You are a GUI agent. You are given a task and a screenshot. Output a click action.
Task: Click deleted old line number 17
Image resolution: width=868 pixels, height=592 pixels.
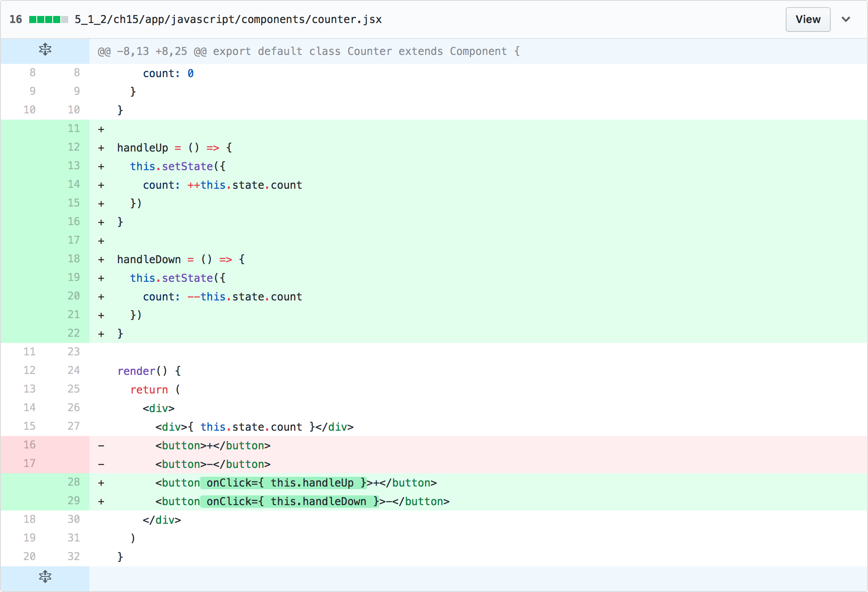(29, 463)
